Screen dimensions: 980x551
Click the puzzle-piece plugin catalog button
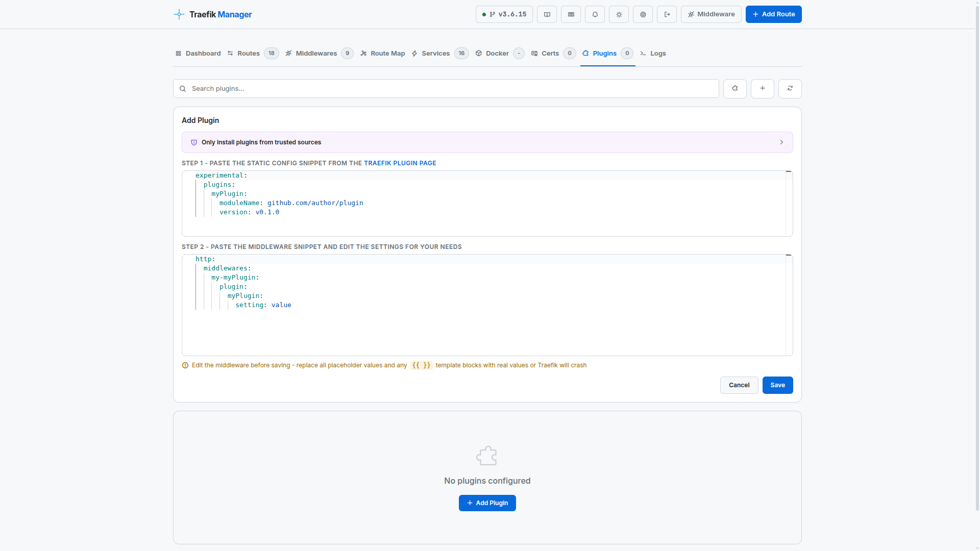(x=735, y=89)
